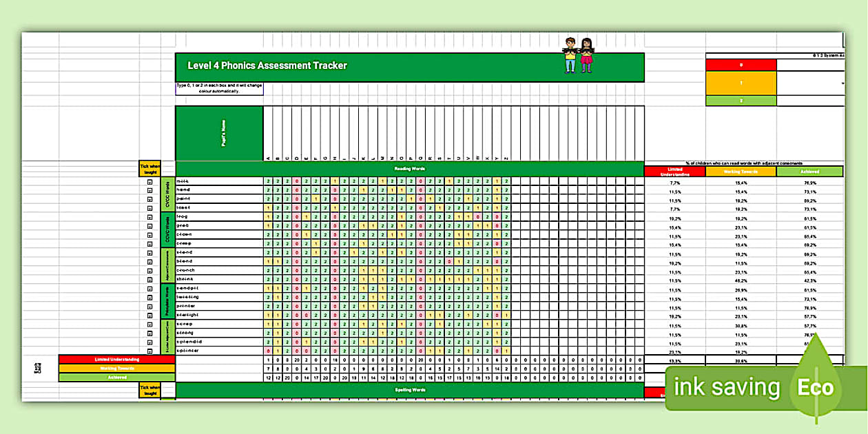Click the ink saving label banner
This screenshot has height=434, width=868.
(727, 388)
